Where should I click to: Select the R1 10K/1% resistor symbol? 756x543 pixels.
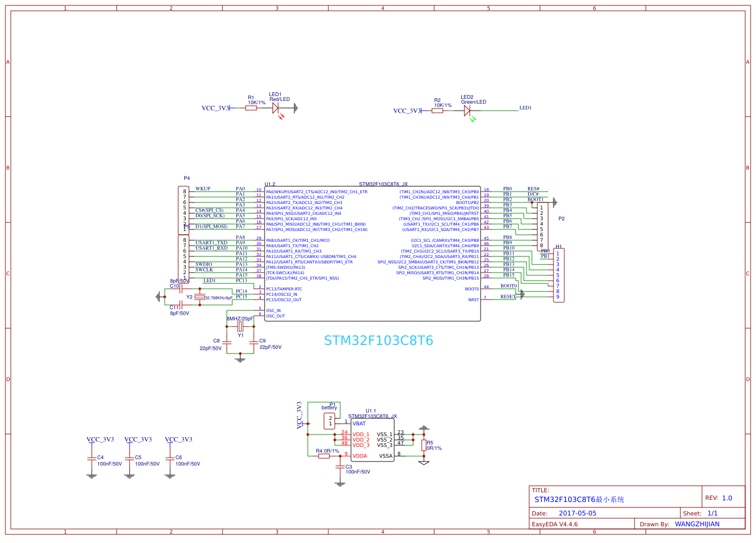click(251, 108)
